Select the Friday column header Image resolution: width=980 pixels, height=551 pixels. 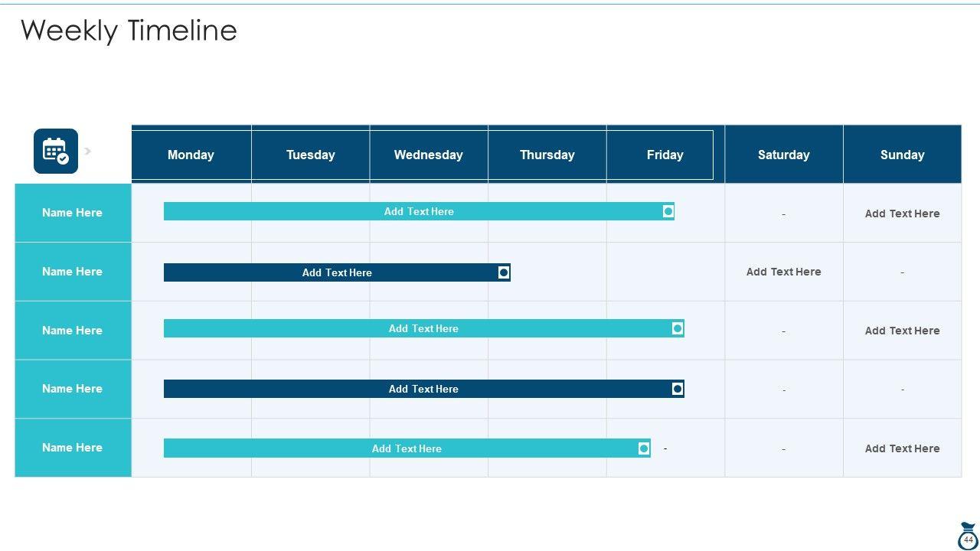click(x=665, y=155)
